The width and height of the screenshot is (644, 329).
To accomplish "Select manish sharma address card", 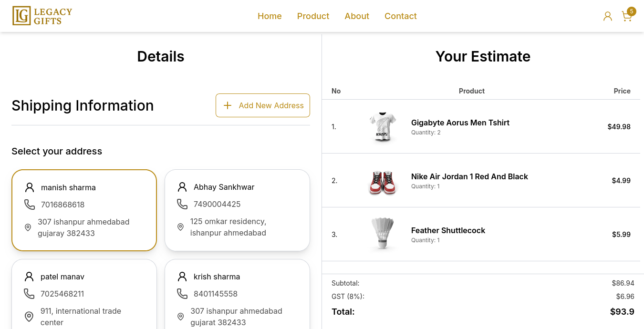I will pos(84,210).
